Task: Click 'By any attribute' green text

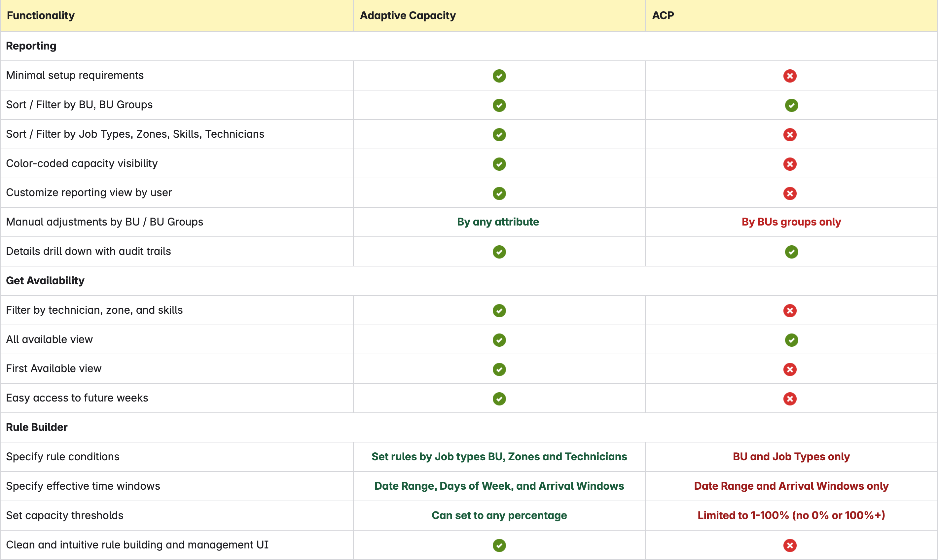Action: pyautogui.click(x=498, y=222)
